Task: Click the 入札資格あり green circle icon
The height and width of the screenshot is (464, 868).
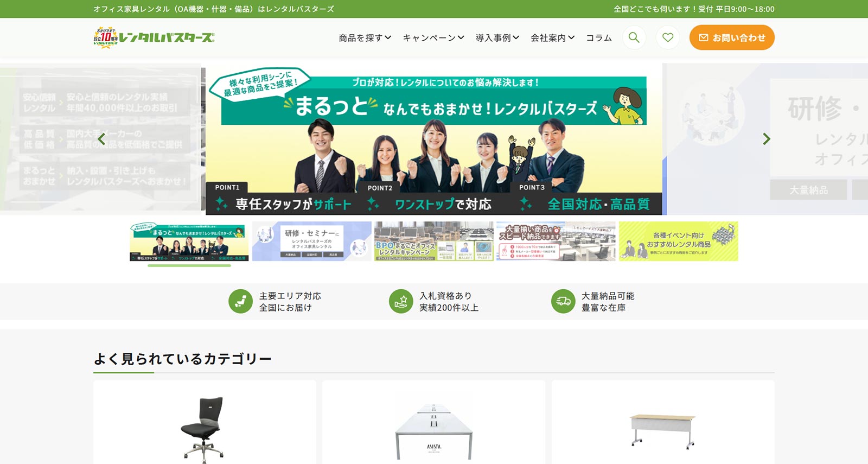Action: [x=401, y=301]
